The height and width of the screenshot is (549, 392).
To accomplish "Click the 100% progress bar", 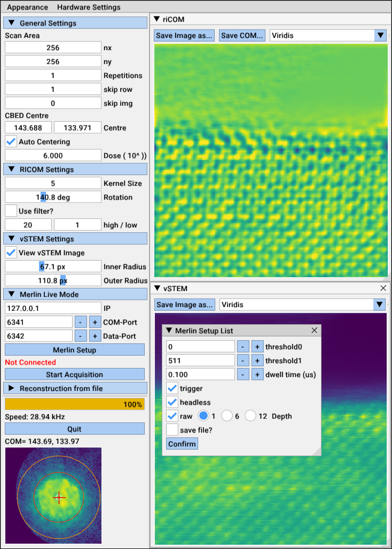I will click(x=75, y=404).
